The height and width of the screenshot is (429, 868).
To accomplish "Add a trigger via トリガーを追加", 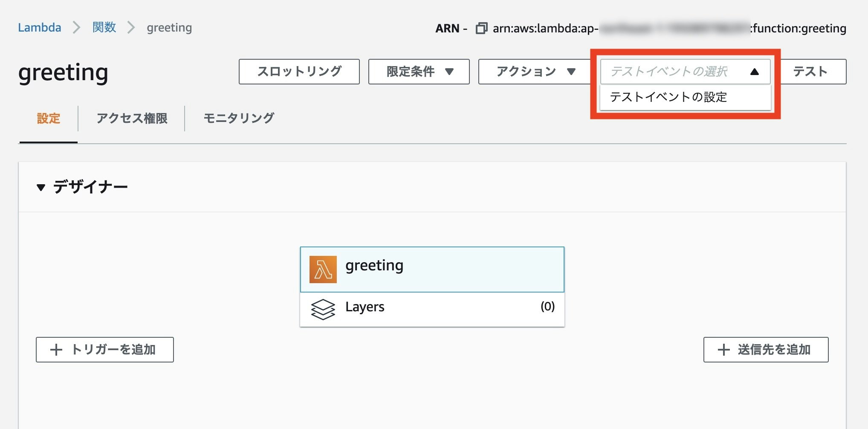I will tap(105, 350).
